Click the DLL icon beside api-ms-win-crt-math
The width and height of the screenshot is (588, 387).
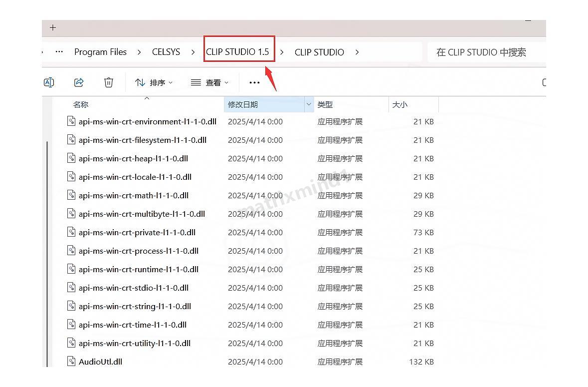coord(71,195)
